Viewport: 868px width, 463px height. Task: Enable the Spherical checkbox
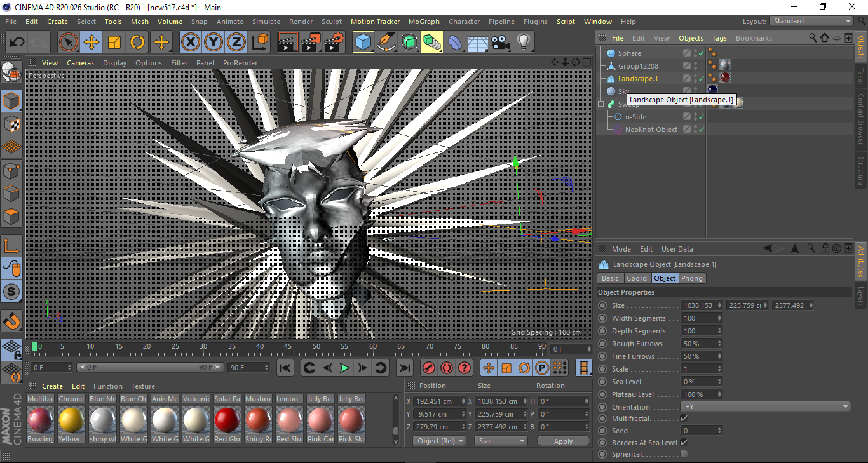pyautogui.click(x=684, y=454)
